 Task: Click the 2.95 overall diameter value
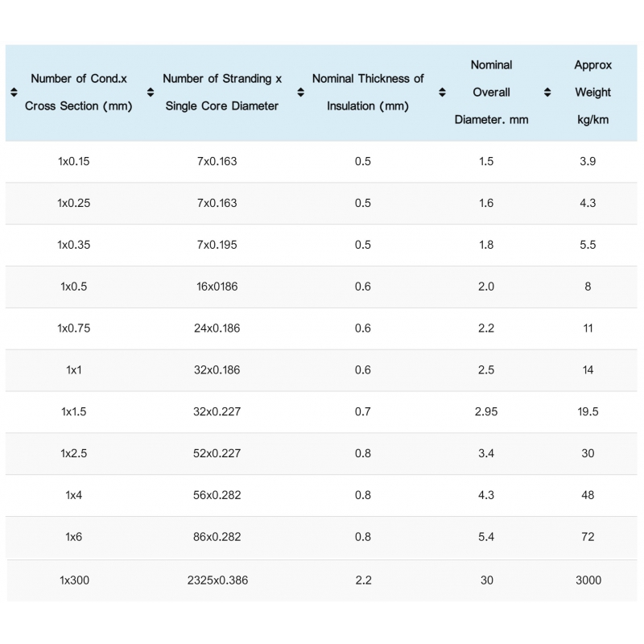point(486,411)
